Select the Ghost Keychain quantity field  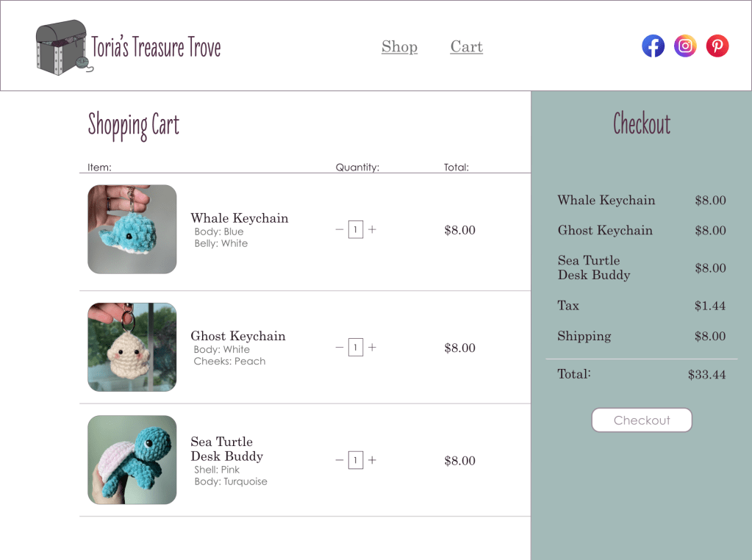pos(356,348)
